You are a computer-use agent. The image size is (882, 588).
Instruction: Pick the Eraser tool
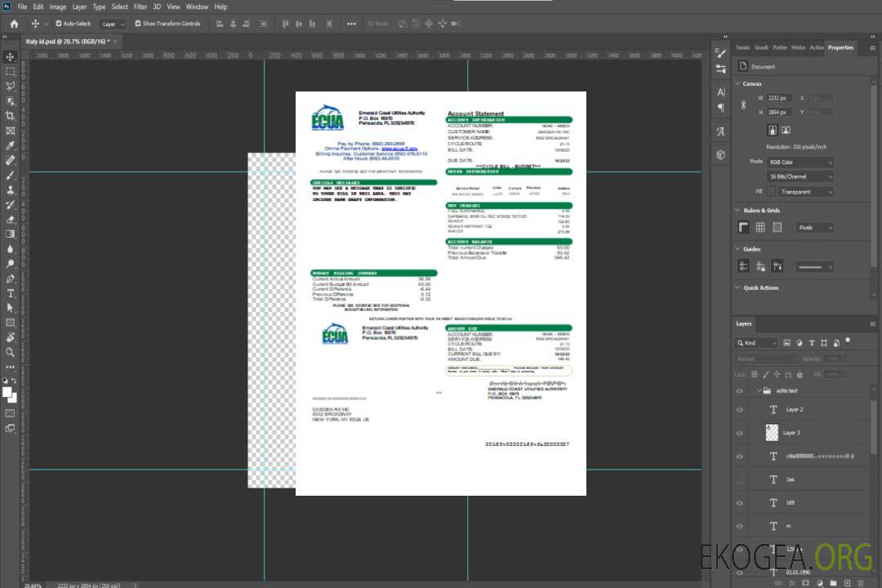pos(11,219)
